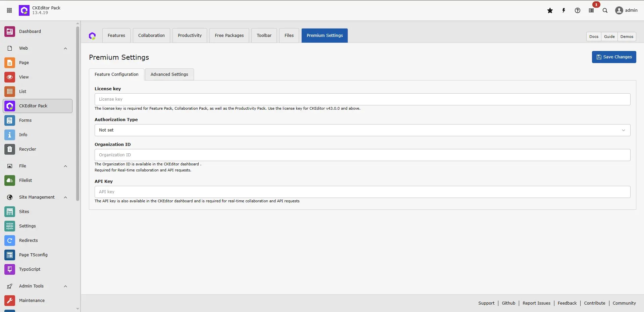Viewport: 644px width, 312px height.
Task: Focus the License key input field
Action: point(362,99)
